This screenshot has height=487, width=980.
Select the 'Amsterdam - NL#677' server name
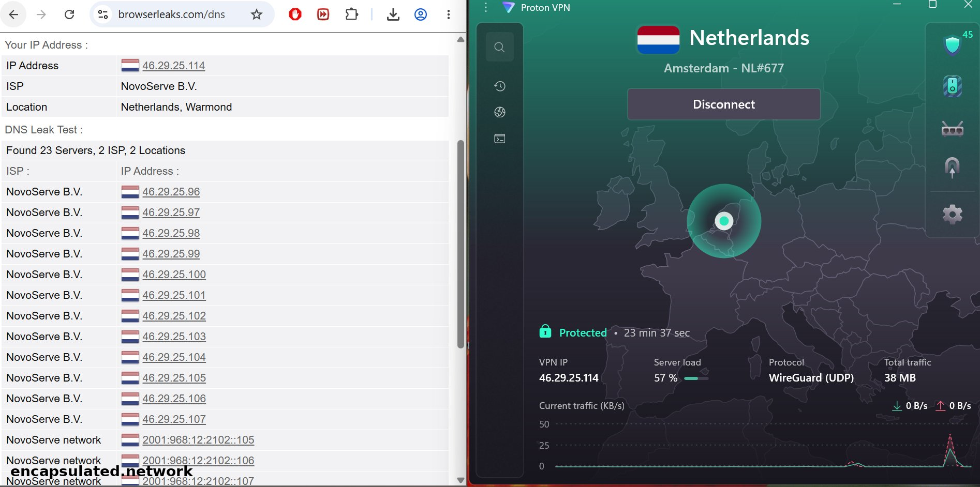click(x=724, y=68)
